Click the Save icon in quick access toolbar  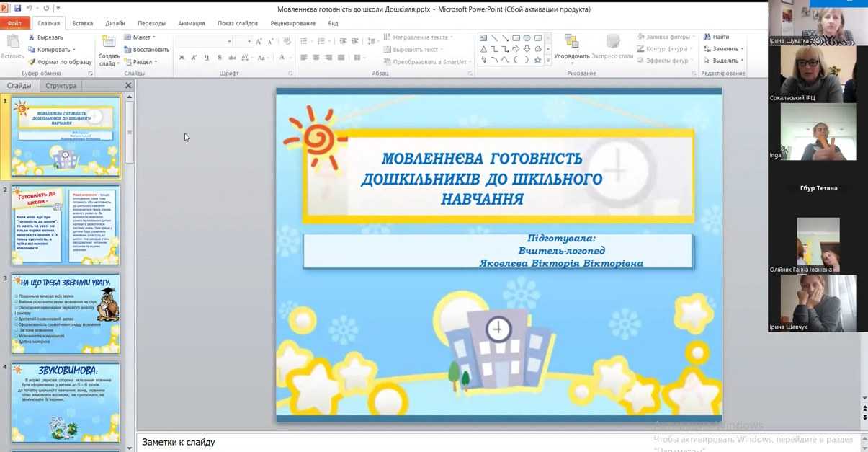pos(17,9)
